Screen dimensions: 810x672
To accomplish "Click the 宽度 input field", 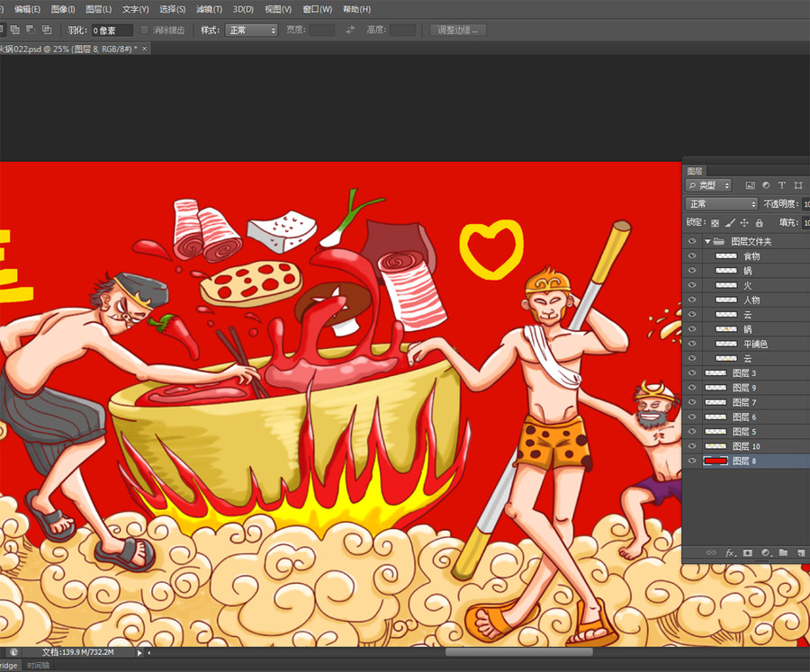I will pyautogui.click(x=322, y=31).
